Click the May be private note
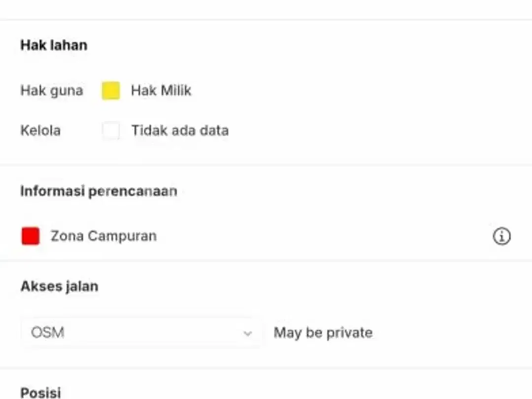 point(323,333)
